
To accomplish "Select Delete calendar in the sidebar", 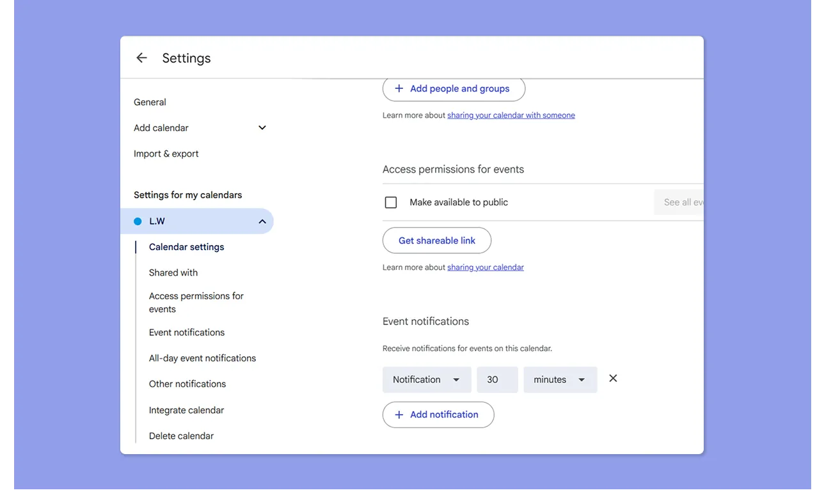I will coord(180,436).
